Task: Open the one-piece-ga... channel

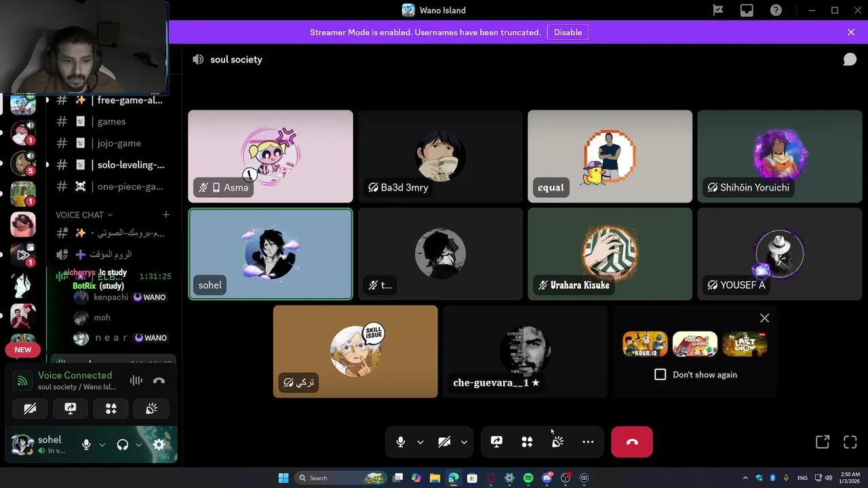Action: (112, 187)
